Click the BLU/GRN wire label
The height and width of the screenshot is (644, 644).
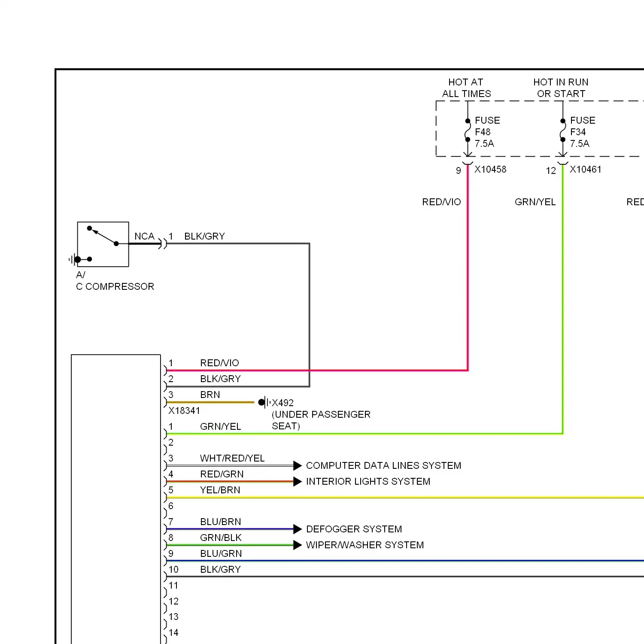coord(221,553)
